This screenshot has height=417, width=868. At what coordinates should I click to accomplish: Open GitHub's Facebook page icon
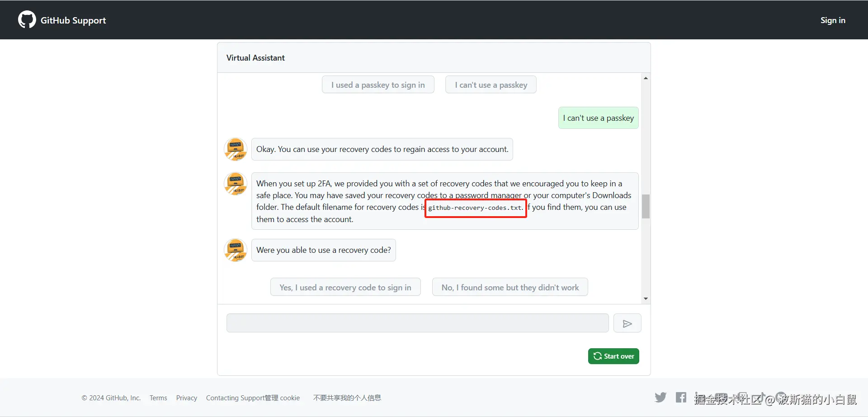coord(681,398)
